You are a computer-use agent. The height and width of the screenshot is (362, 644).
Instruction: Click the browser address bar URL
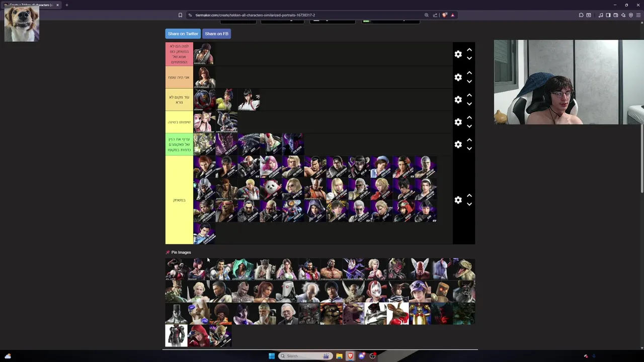pos(255,15)
